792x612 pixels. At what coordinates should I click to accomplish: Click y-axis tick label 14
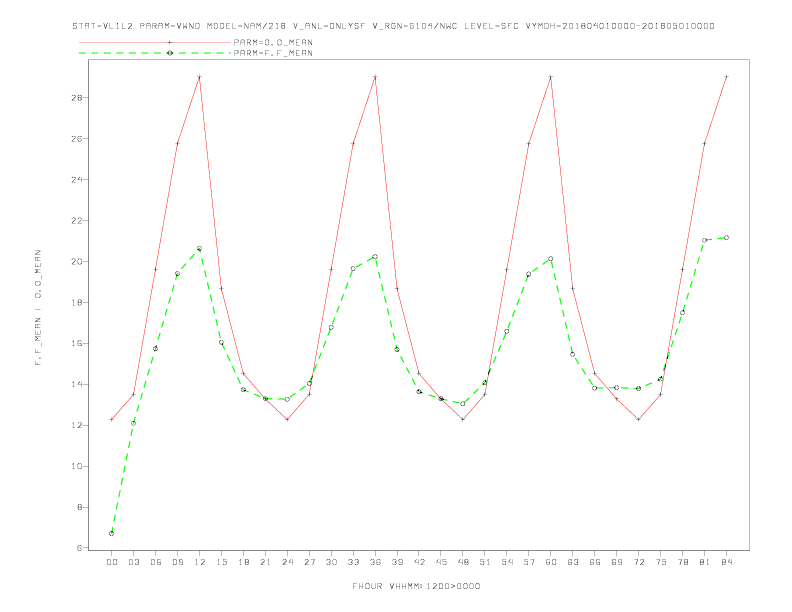pos(76,384)
